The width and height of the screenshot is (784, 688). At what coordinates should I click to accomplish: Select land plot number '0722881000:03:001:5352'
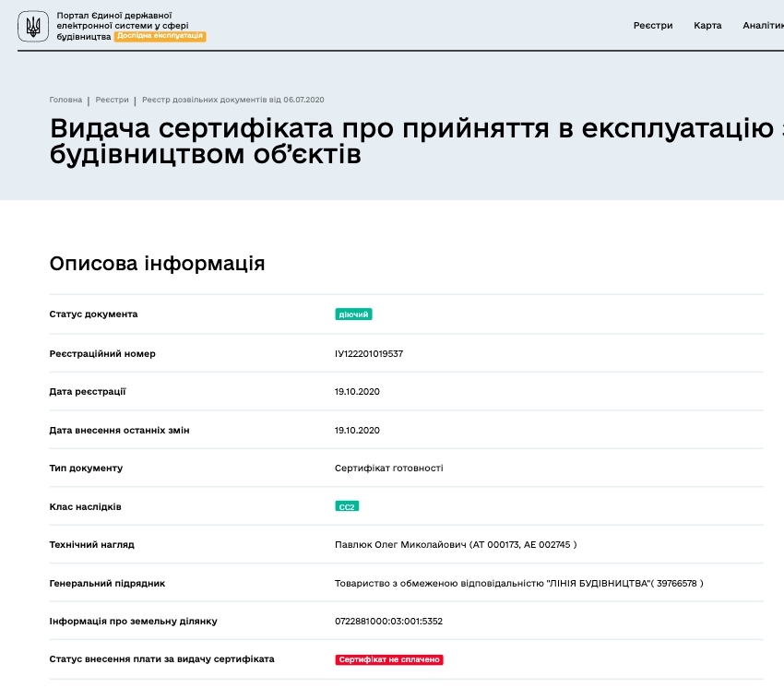(x=388, y=621)
